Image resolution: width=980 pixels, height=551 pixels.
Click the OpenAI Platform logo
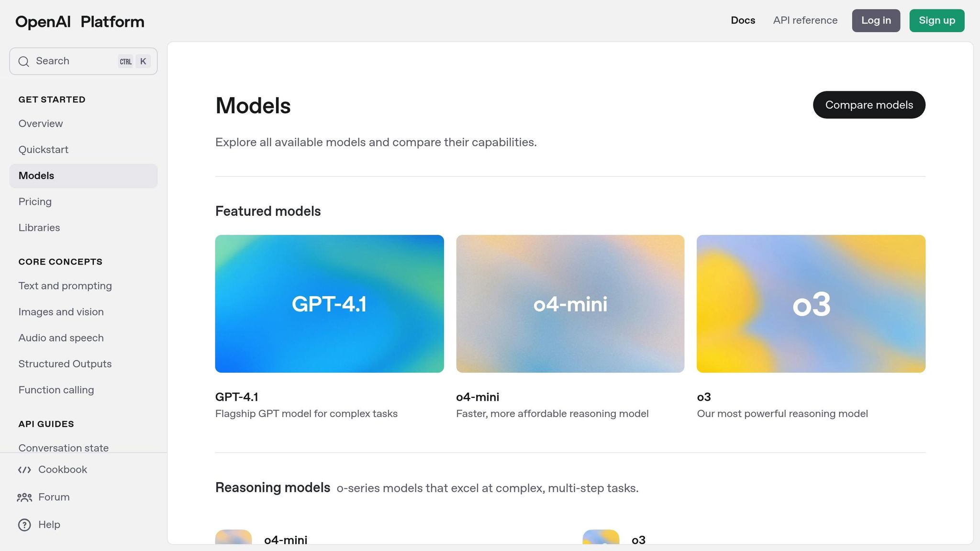(79, 22)
